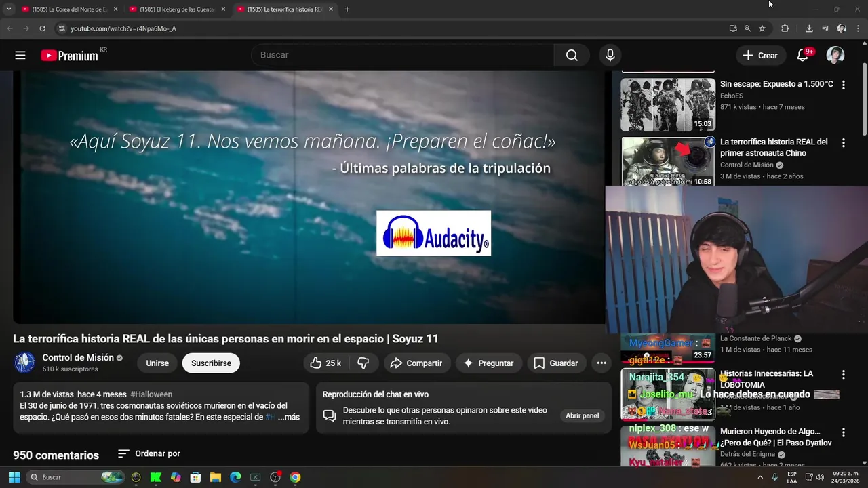This screenshot has height=488, width=868.
Task: Open options for Historias Innecesarias video
Action: 844,375
